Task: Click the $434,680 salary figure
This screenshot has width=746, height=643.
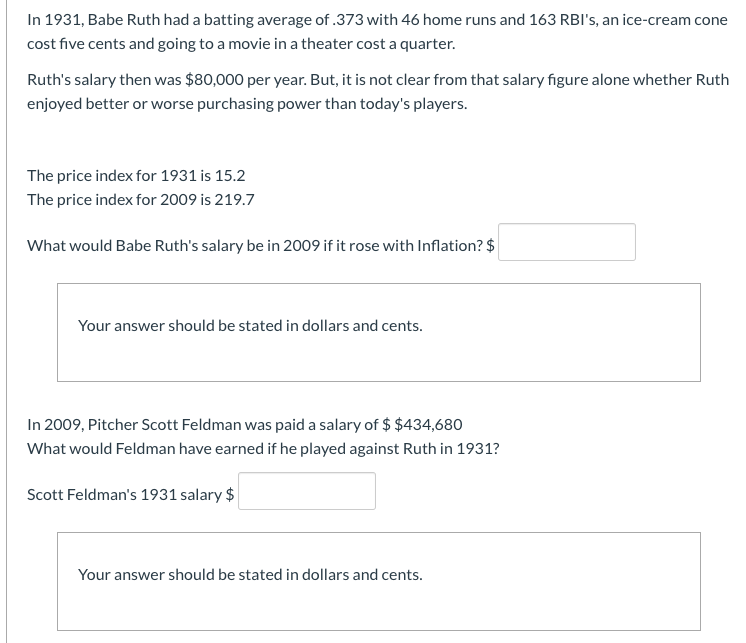Action: [428, 424]
